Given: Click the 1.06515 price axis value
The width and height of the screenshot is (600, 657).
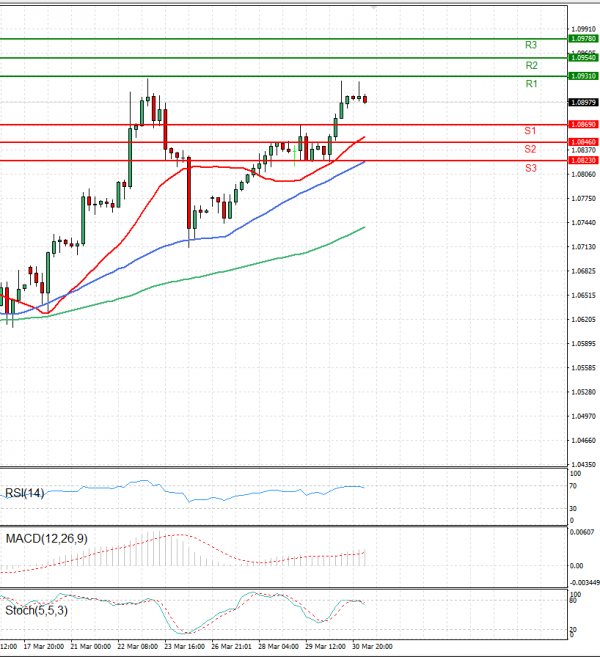Looking at the screenshot, I should (x=583, y=295).
